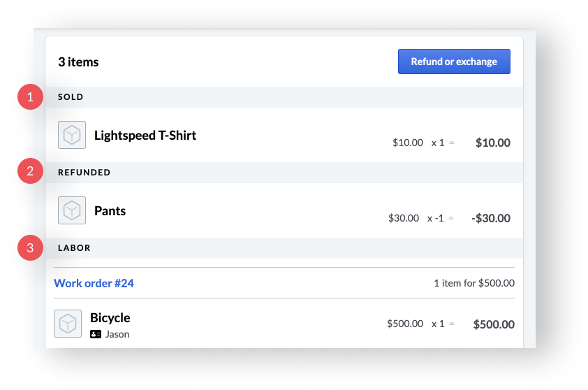Viewport: 588px width, 390px height.
Task: Click the Jason employee name
Action: click(117, 334)
